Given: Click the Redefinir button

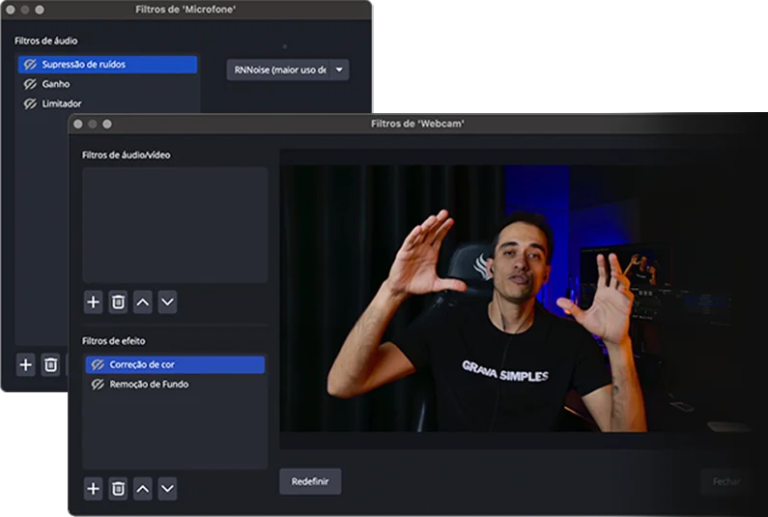Looking at the screenshot, I should click(x=310, y=481).
